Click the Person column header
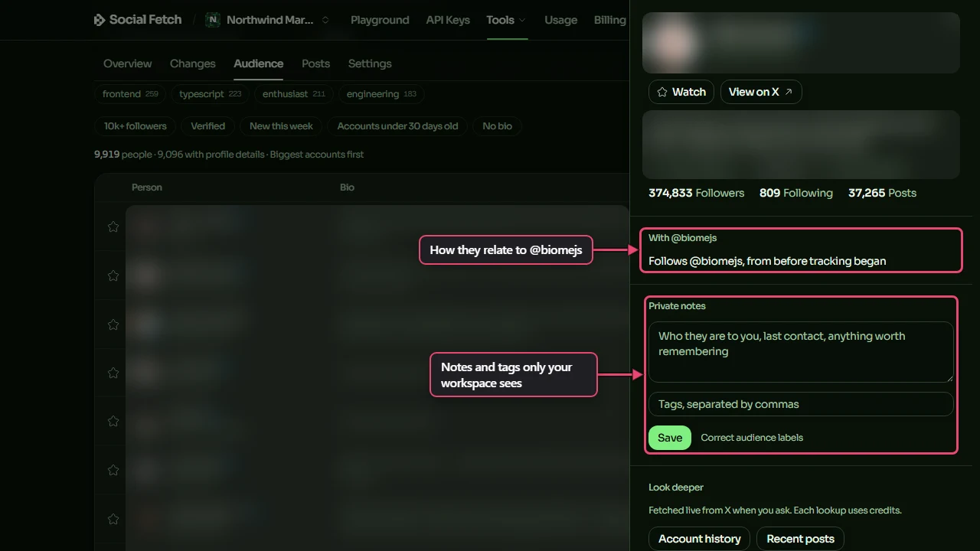 point(147,187)
